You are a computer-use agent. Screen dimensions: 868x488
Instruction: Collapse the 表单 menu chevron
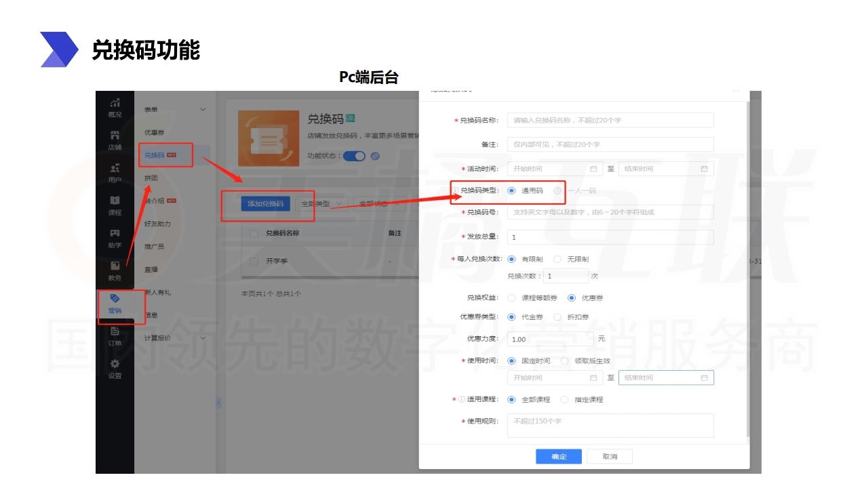[202, 109]
